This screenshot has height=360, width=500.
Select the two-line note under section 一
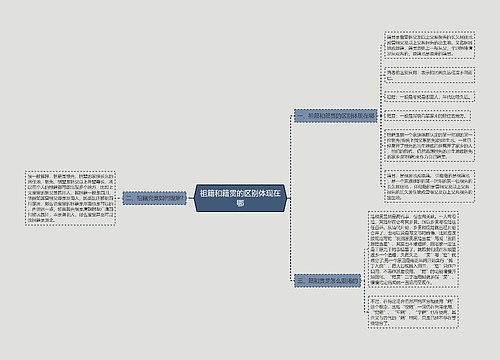click(429, 75)
